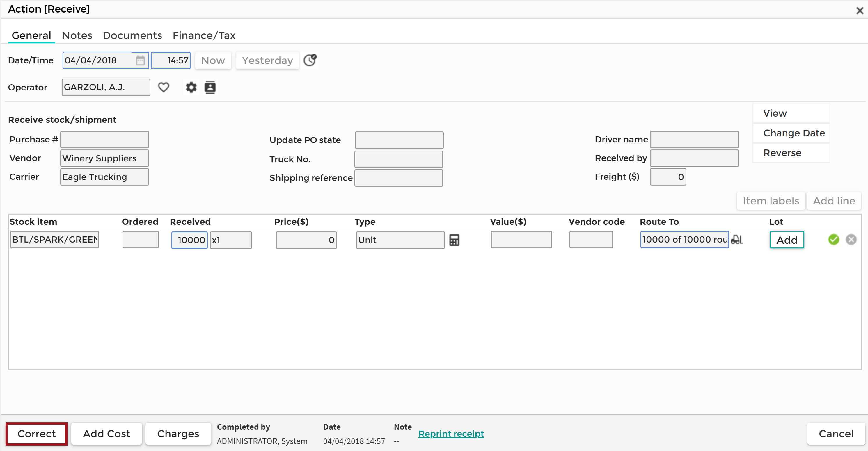Click the Price($) field

click(306, 240)
